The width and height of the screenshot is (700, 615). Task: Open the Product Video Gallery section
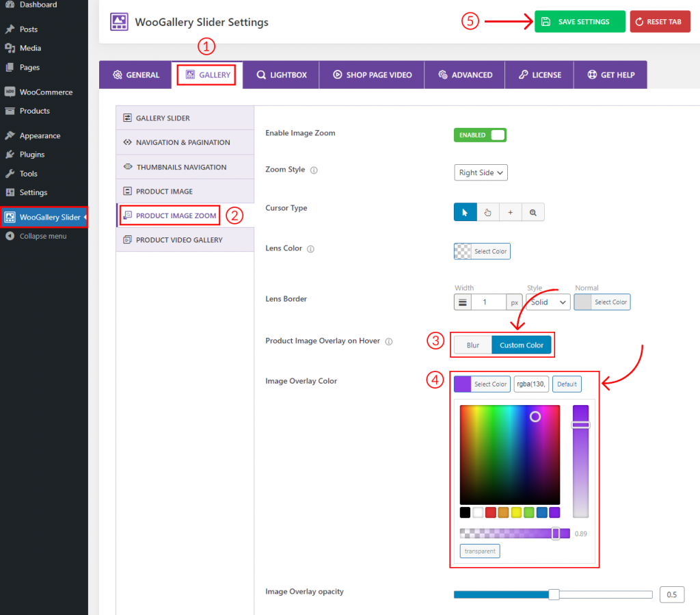185,240
